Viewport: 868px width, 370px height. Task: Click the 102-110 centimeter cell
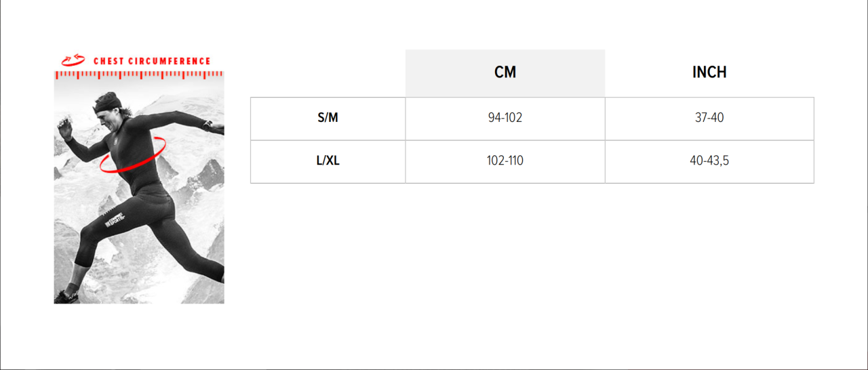pos(505,161)
